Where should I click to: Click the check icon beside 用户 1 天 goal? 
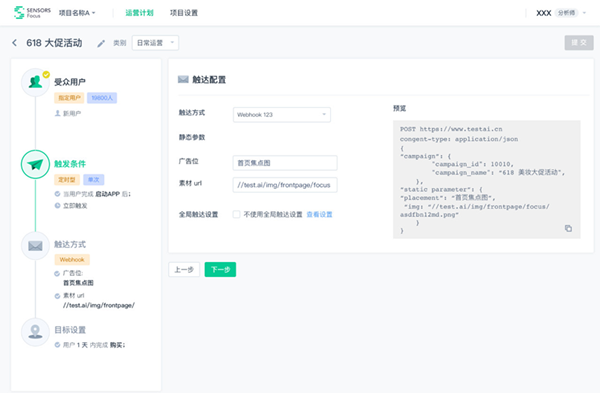click(x=57, y=345)
